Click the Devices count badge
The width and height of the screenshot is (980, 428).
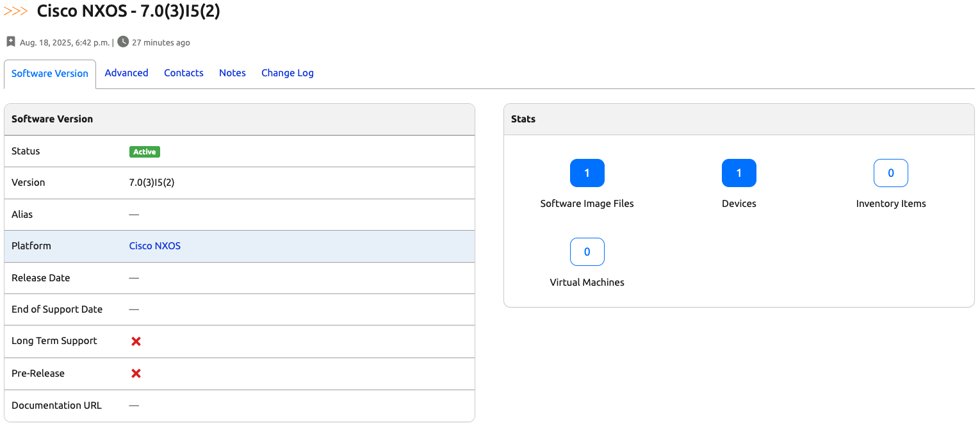pyautogui.click(x=739, y=173)
